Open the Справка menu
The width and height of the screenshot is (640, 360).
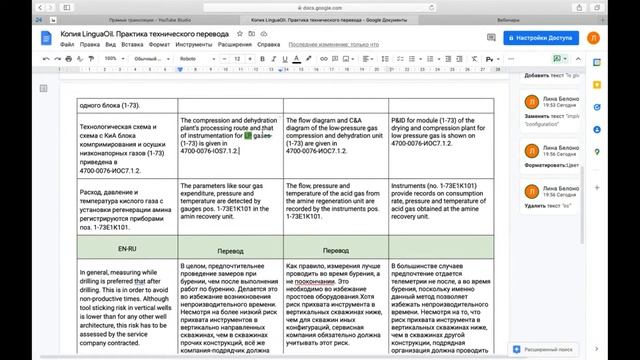pyautogui.click(x=269, y=44)
